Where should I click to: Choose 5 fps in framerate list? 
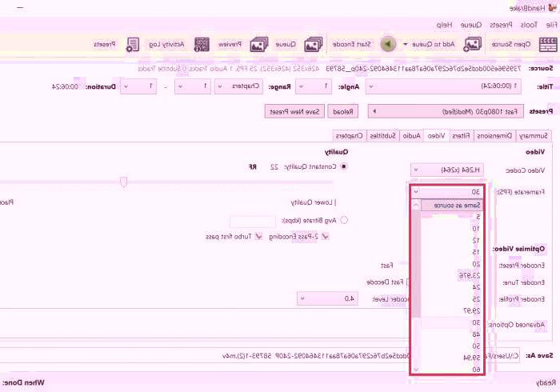(452, 217)
